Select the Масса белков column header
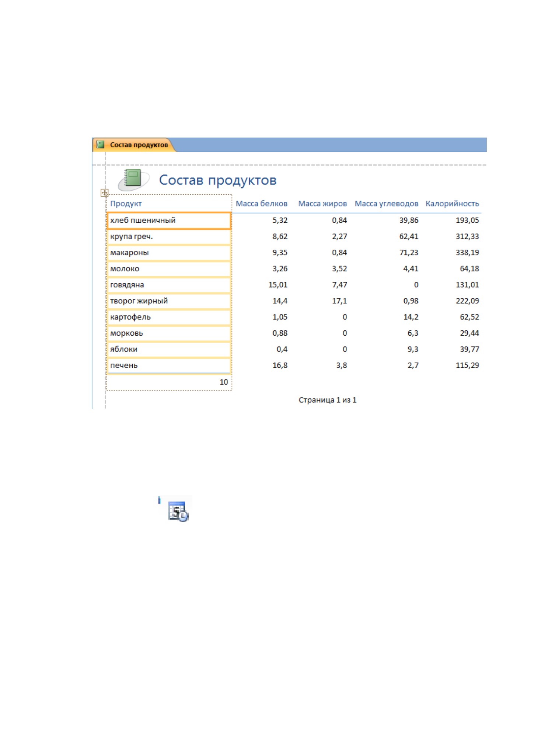The height and width of the screenshot is (756, 534). [x=261, y=204]
